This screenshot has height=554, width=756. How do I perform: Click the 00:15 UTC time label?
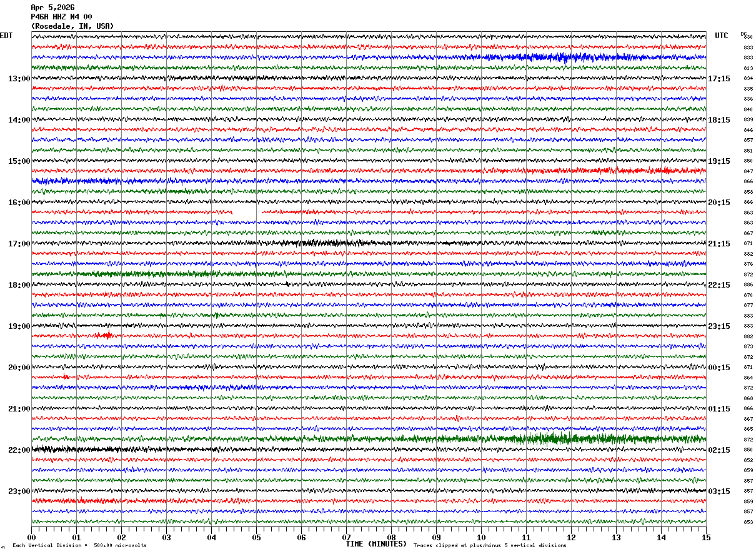click(719, 367)
